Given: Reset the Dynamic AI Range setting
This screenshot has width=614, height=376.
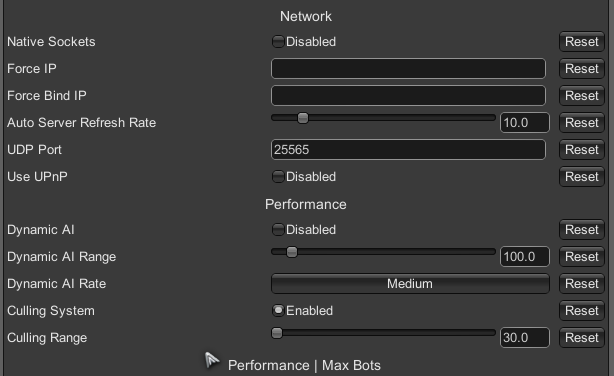Looking at the screenshot, I should (x=581, y=257).
